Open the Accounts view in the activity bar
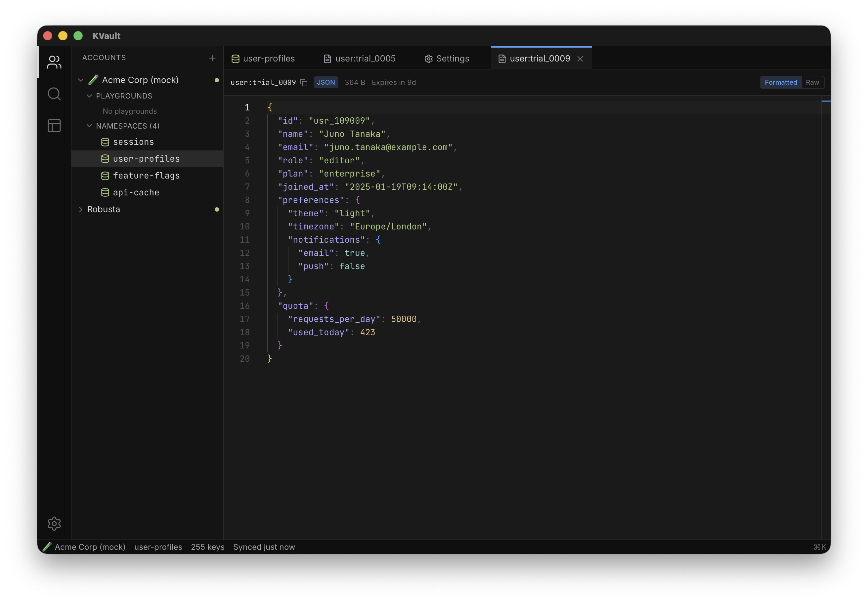 pos(54,62)
